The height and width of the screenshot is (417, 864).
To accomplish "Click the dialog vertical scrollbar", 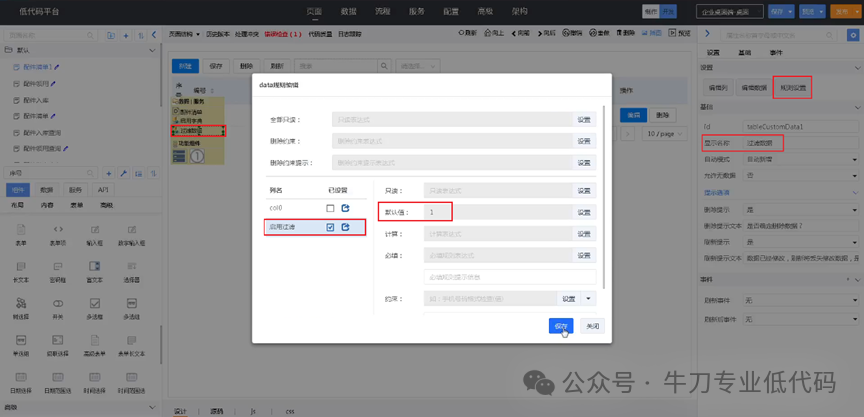I will pyautogui.click(x=604, y=197).
